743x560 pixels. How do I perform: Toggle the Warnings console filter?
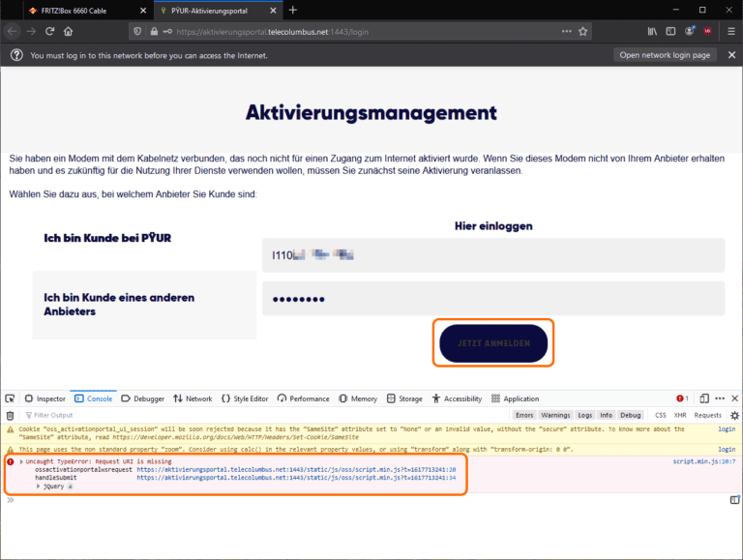pyautogui.click(x=555, y=415)
